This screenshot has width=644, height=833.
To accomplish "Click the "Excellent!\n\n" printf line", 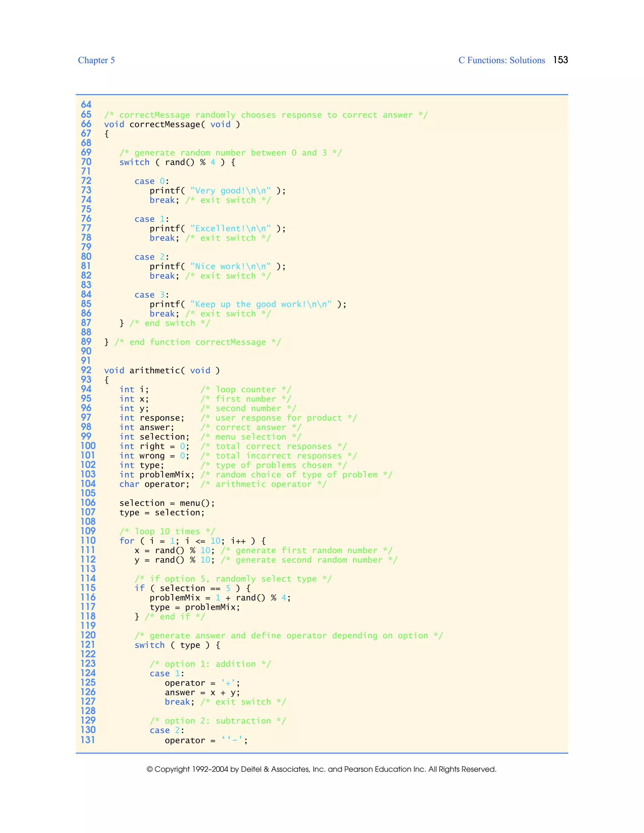I will (218, 229).
